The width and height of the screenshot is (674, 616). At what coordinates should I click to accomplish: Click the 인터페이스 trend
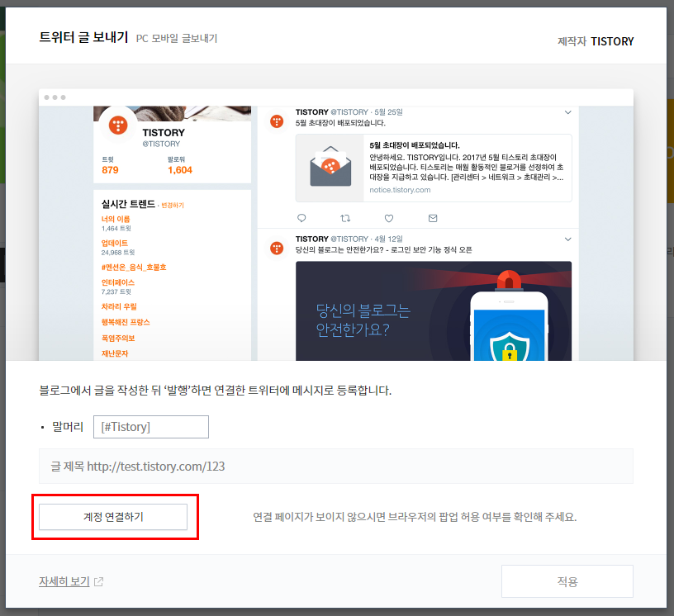[118, 282]
